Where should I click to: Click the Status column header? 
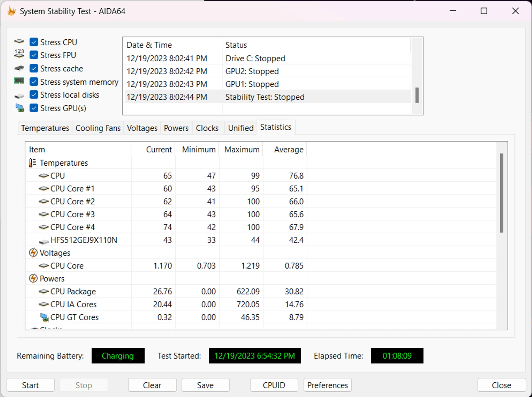(316, 45)
